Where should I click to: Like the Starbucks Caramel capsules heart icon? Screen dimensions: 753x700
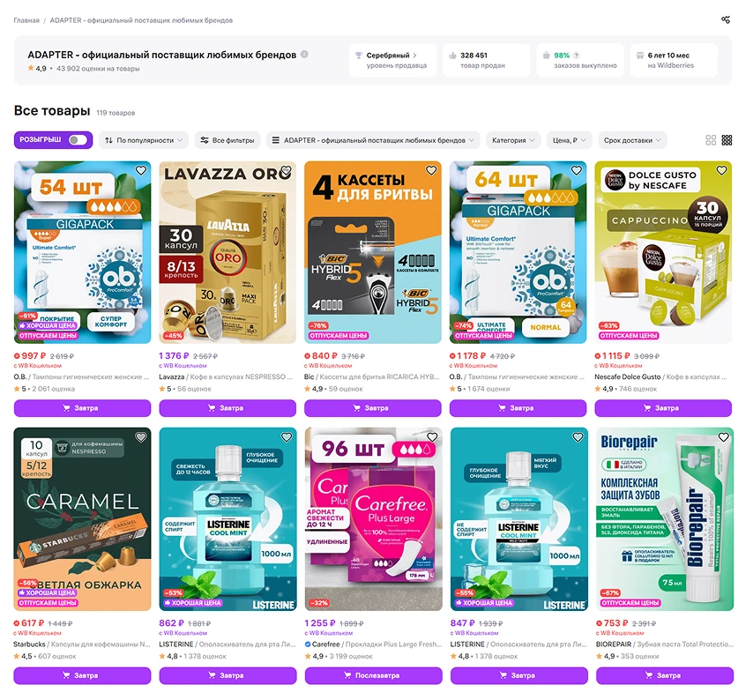click(x=141, y=437)
